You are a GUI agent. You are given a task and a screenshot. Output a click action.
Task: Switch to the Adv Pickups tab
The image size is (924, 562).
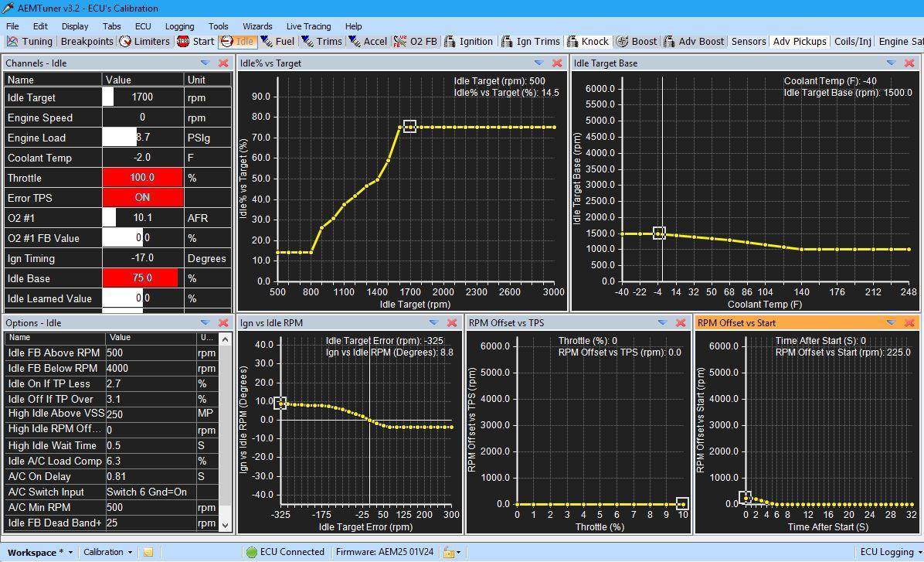point(800,42)
